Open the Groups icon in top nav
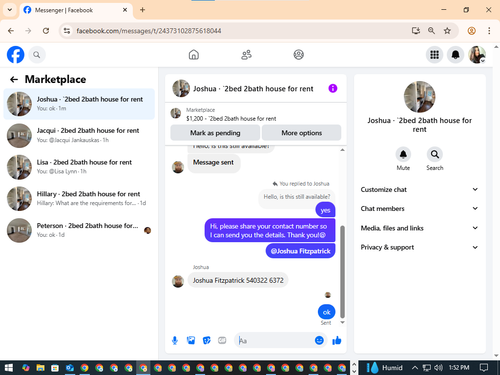This screenshot has width=500, height=375. [x=298, y=54]
